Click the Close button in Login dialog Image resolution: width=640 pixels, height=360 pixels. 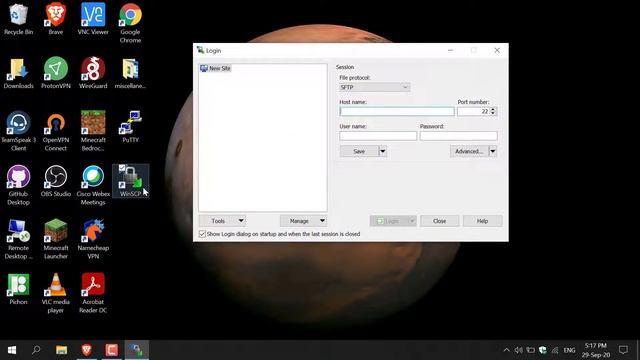440,221
